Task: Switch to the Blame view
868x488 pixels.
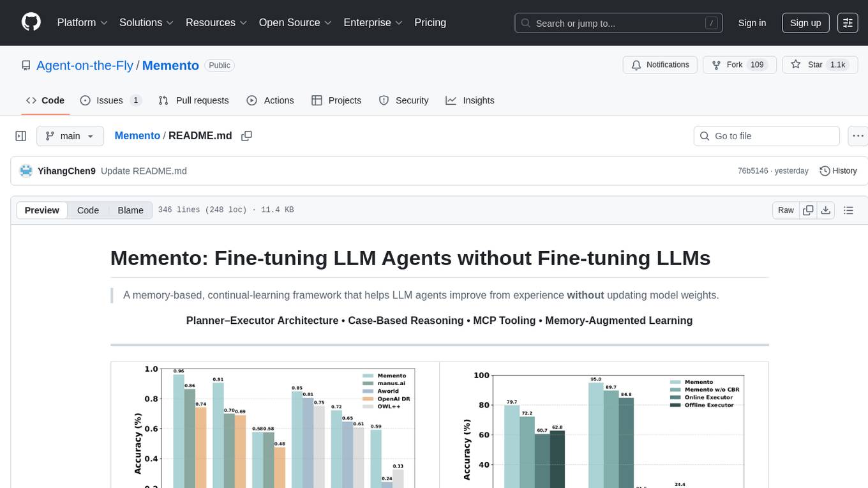Action: tap(131, 210)
